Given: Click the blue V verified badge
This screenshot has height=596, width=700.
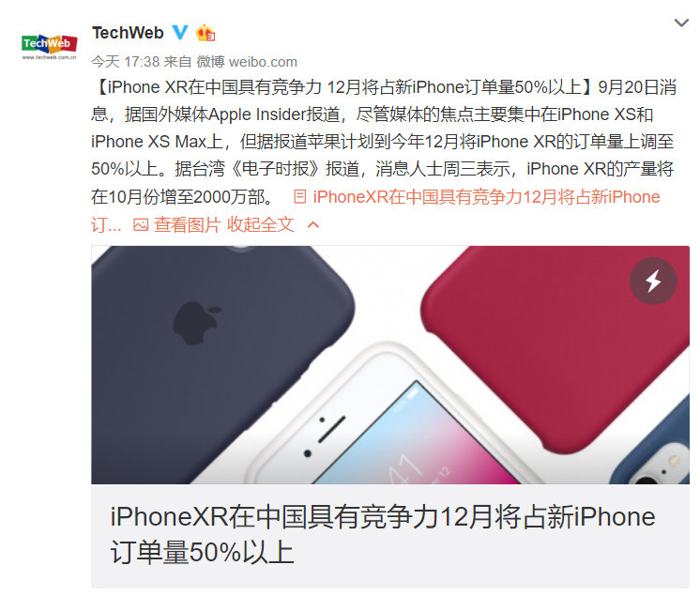Looking at the screenshot, I should tap(180, 33).
